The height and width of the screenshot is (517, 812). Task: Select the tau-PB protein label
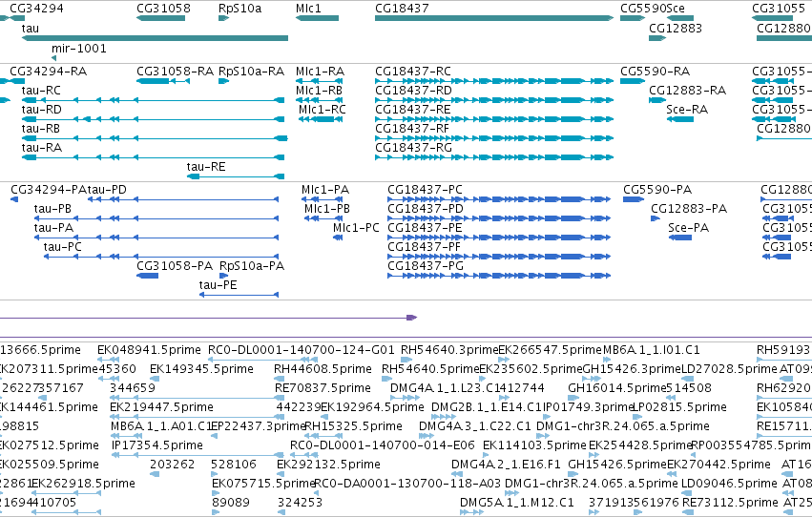coord(52,209)
